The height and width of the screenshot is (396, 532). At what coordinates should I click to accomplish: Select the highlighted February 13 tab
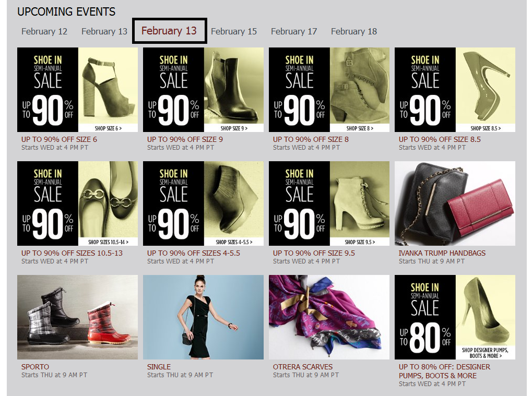169,31
